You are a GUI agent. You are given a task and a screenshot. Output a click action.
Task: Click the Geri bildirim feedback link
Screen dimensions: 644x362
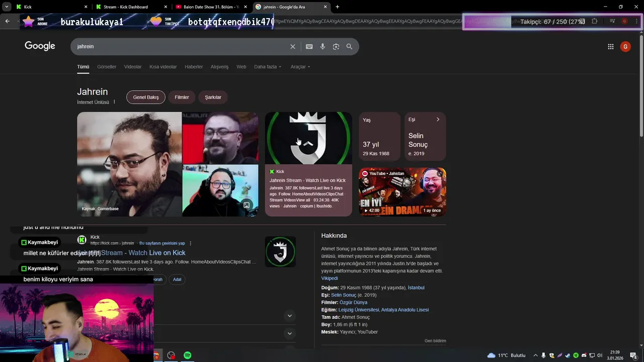435,341
